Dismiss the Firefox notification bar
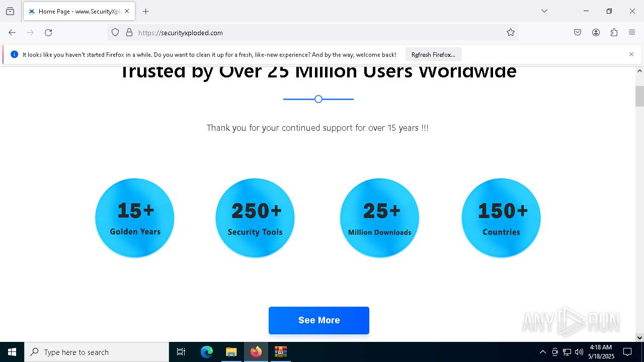Screen dimensions: 644x362 coord(631,54)
